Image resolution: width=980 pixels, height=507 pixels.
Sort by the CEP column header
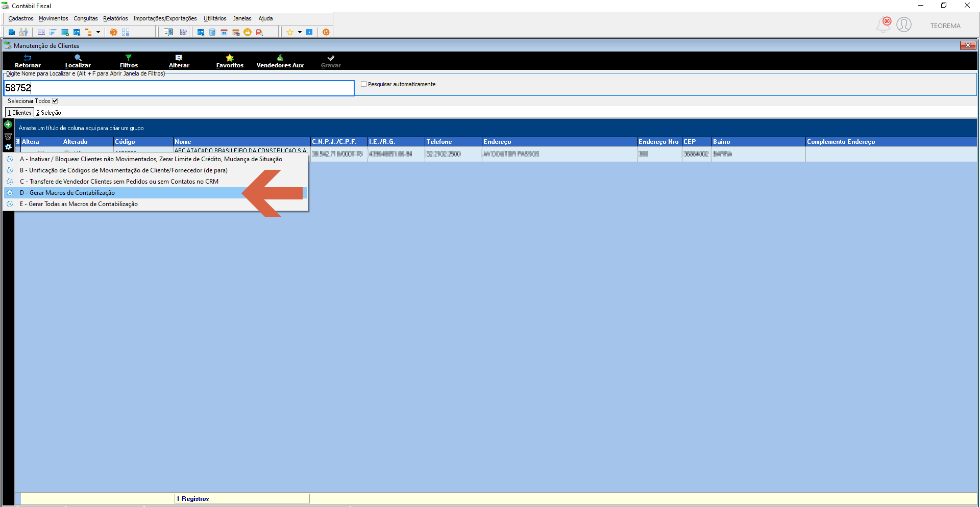[x=697, y=142]
